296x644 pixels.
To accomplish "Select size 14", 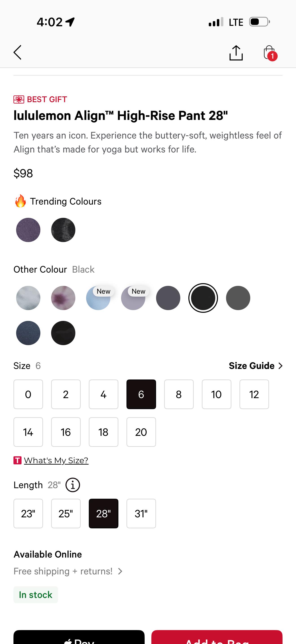I will (28, 432).
